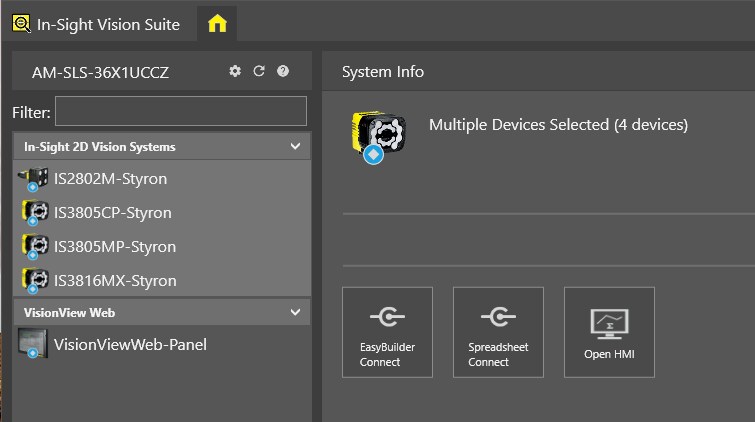This screenshot has height=422, width=755.
Task: Click the IS3816MX-Styron camera icon
Action: (x=35, y=281)
